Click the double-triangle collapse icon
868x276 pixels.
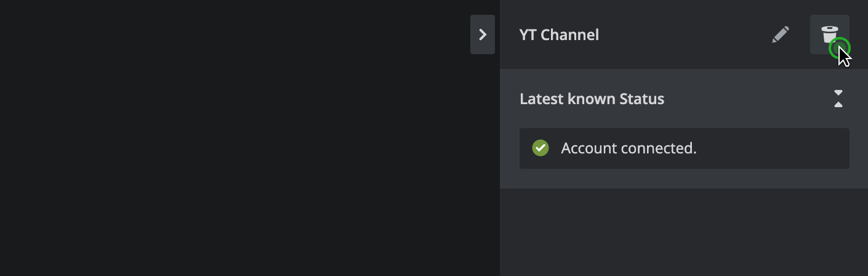(838, 99)
